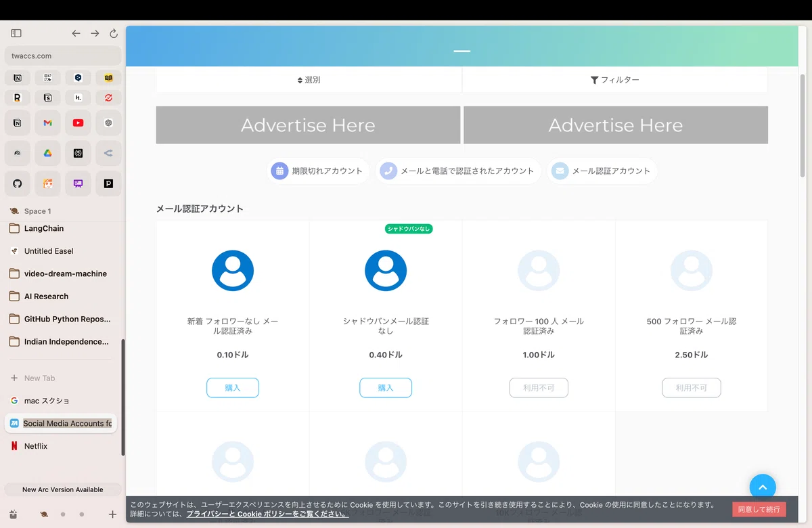
Task: Select the メール認証アカウント chip with envelope icon
Action: [x=602, y=171]
